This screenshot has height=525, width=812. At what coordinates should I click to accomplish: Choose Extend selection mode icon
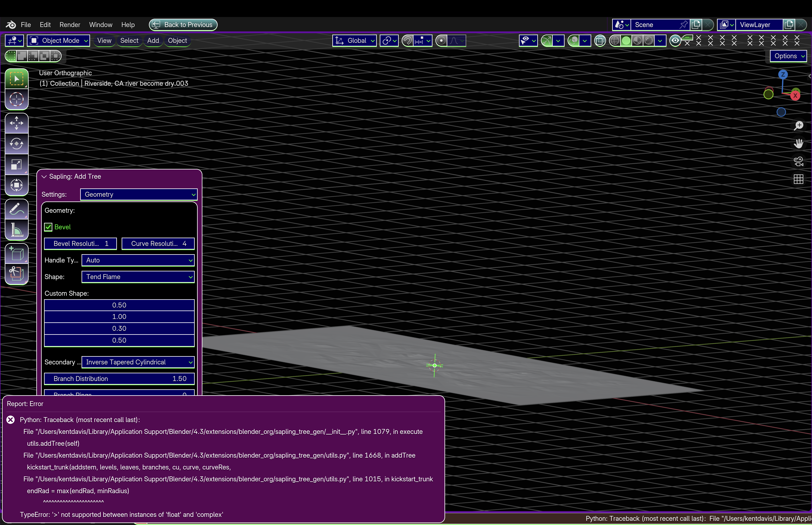coord(22,56)
